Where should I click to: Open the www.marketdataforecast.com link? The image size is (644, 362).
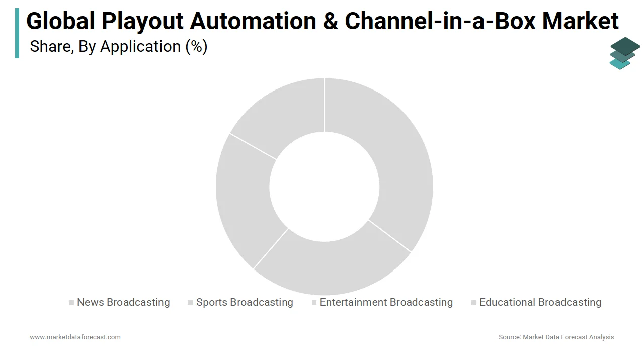[x=75, y=337]
